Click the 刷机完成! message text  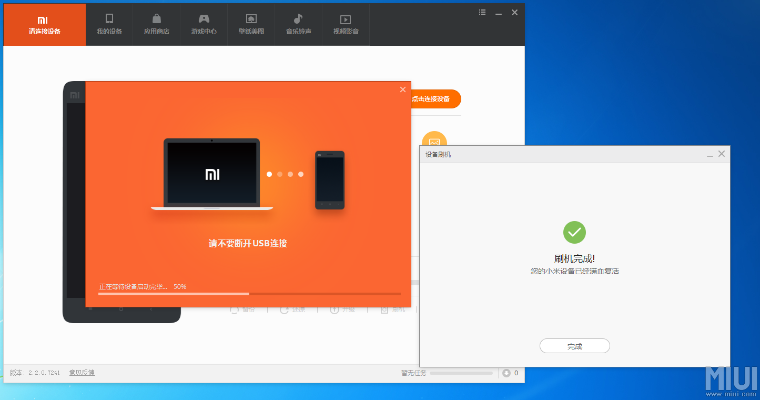coord(574,259)
